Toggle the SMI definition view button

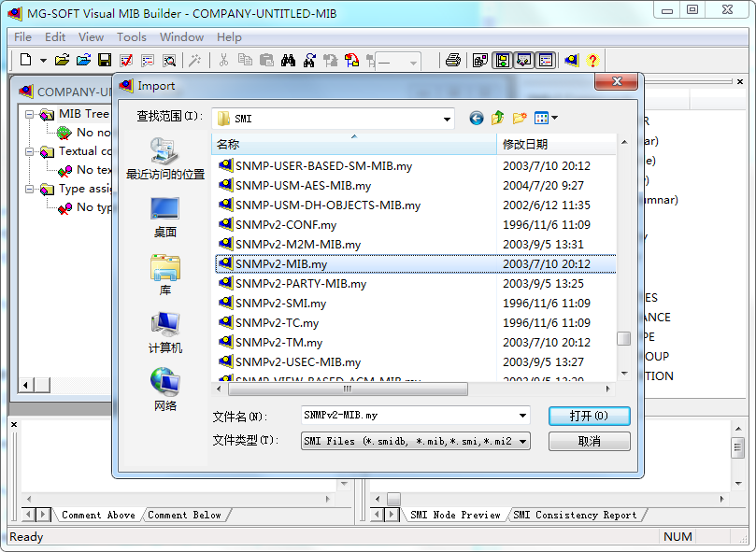point(548,60)
